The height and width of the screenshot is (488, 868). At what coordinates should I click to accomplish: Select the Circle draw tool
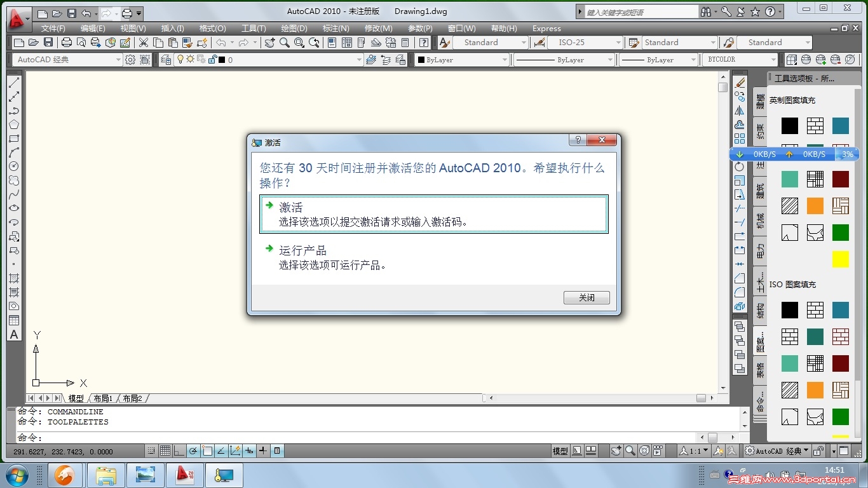14,166
